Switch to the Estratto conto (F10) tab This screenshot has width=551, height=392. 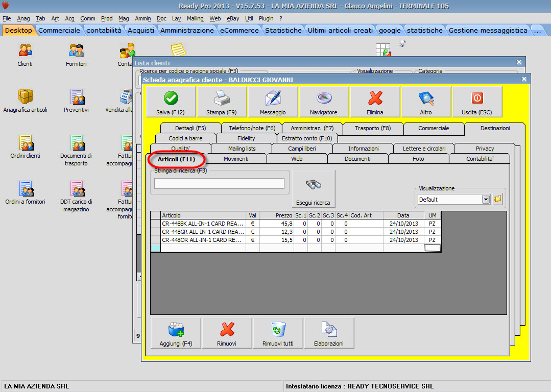pos(307,138)
